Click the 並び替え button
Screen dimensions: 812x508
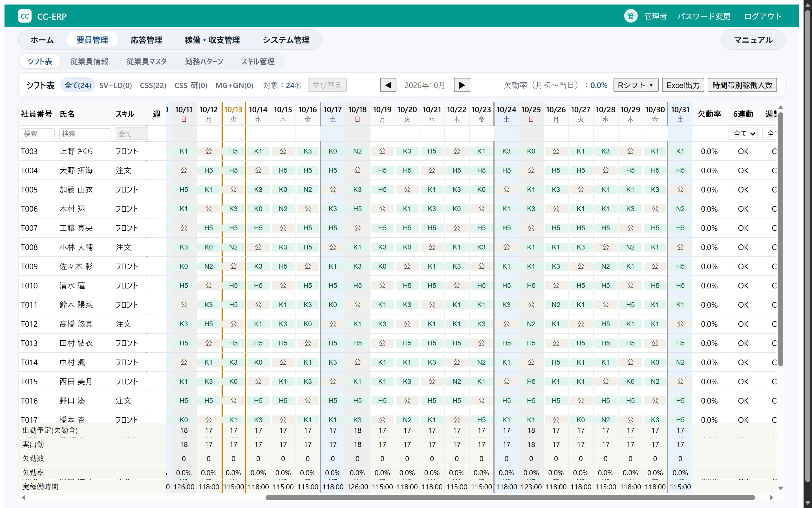[327, 85]
